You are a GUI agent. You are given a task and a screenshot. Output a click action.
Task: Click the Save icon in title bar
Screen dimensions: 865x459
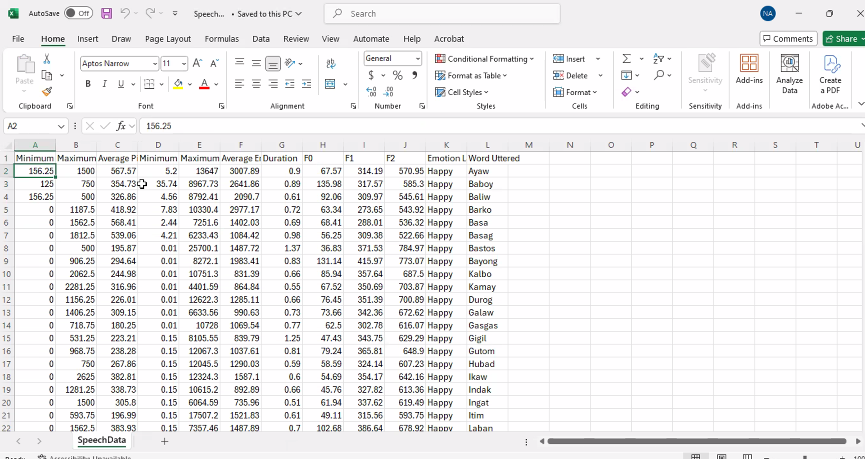click(x=106, y=13)
